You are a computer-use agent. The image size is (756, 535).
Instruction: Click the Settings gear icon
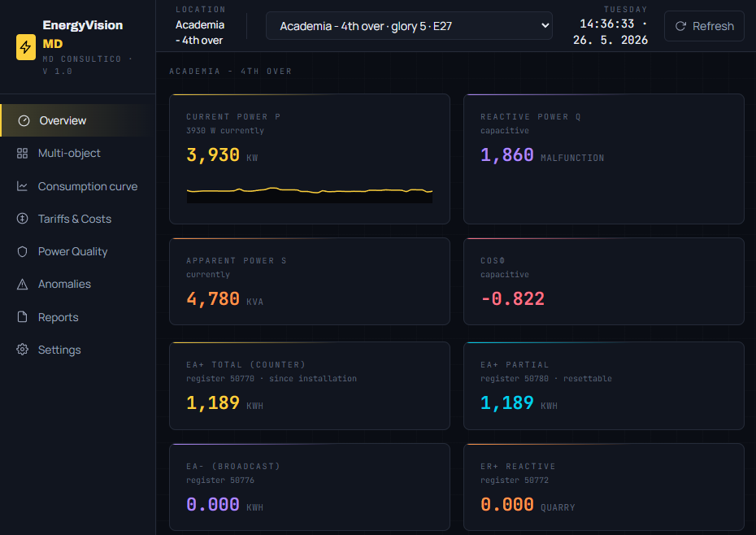coord(22,350)
